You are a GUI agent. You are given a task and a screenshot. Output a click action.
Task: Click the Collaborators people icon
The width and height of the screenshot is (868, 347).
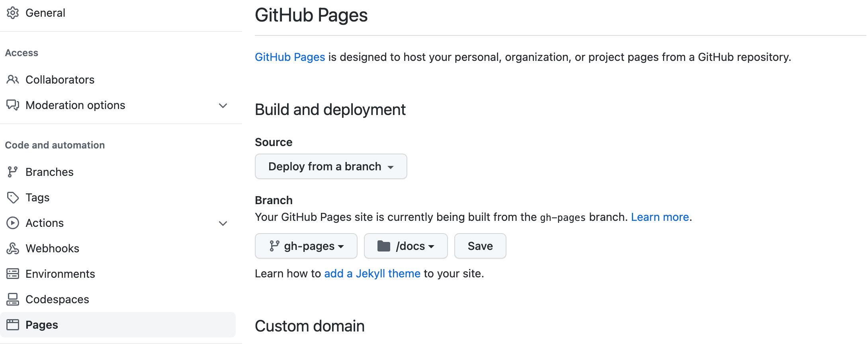point(13,80)
